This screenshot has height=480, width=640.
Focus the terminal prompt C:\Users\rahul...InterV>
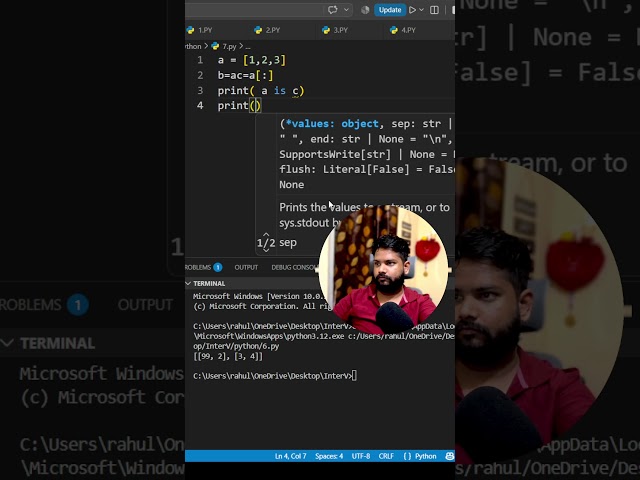(x=275, y=376)
